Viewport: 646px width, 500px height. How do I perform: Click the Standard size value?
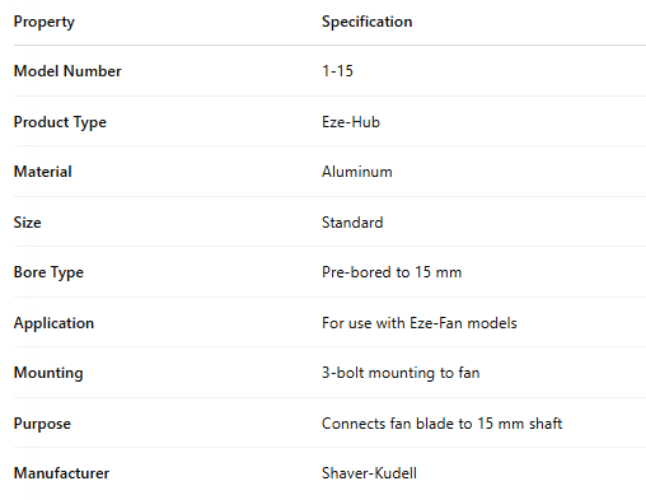click(x=352, y=222)
